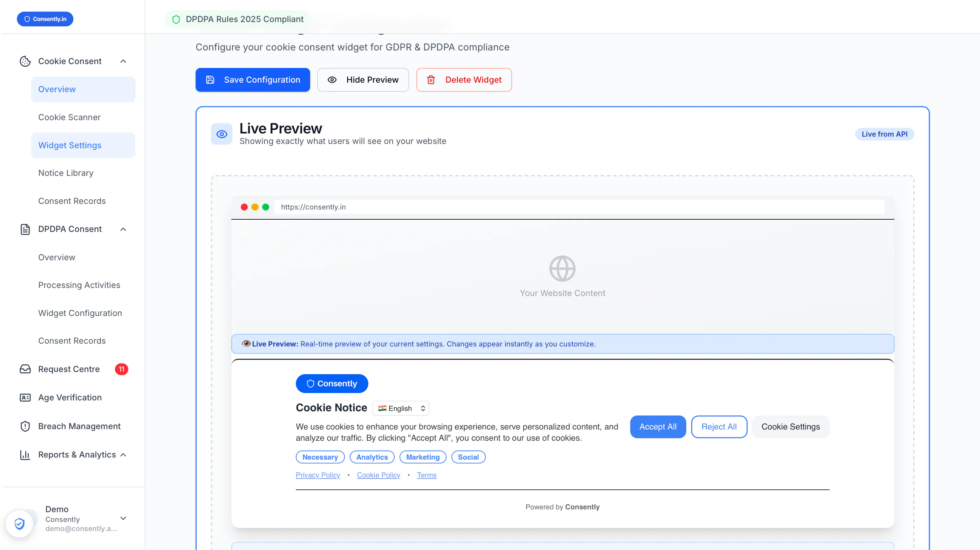The height and width of the screenshot is (550, 980).
Task: Click Cookie Settings button
Action: tap(790, 427)
